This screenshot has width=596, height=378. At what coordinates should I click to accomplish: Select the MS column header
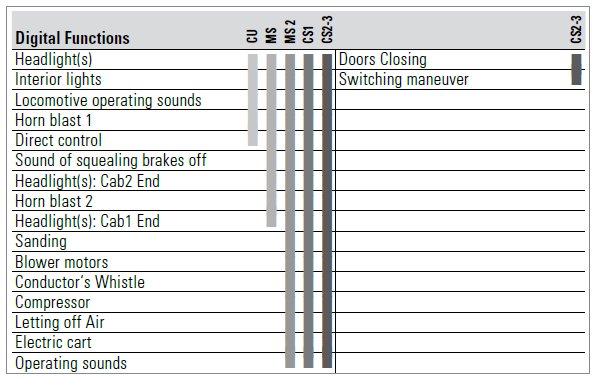(271, 35)
